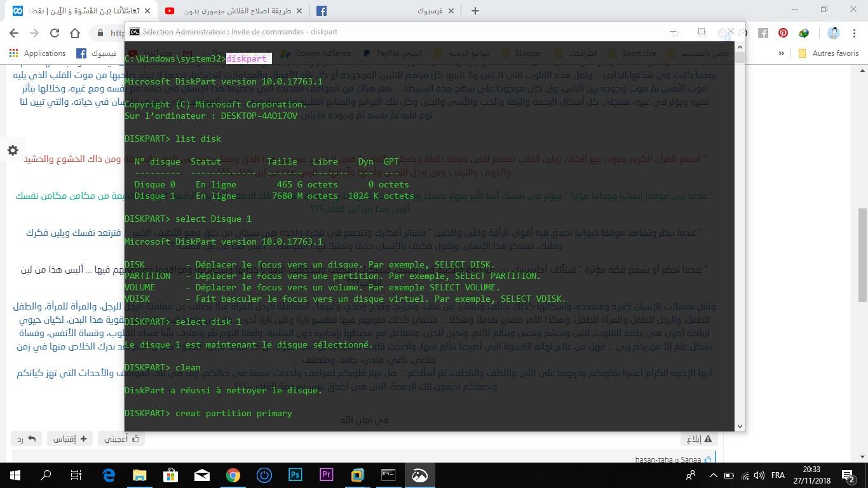Click 'DISKPART> clean' line

tap(163, 367)
